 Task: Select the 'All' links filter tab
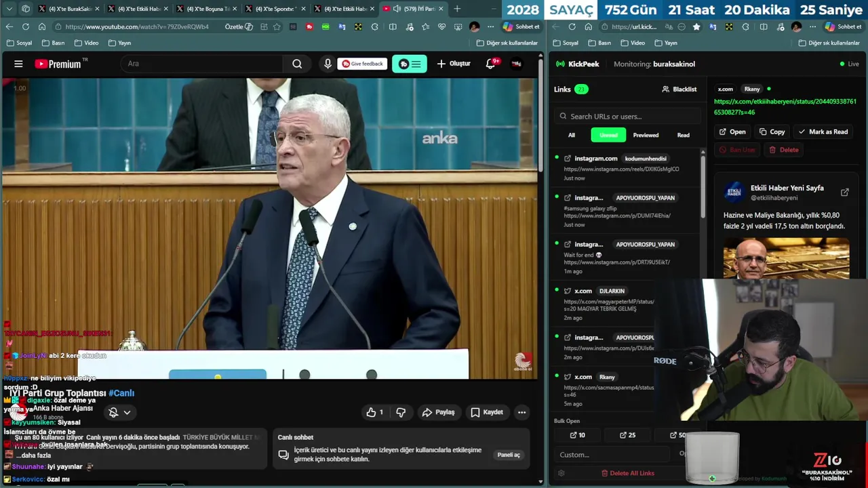click(572, 135)
